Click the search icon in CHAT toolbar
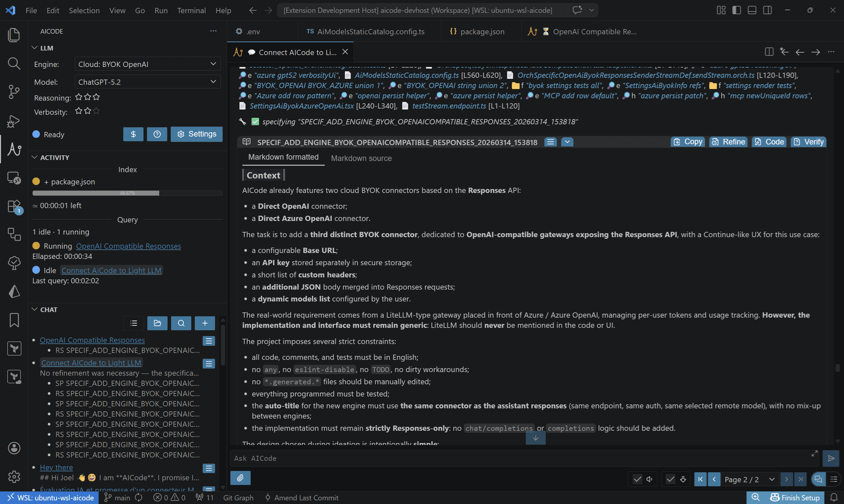Screen dimensions: 844x504 click(181, 323)
